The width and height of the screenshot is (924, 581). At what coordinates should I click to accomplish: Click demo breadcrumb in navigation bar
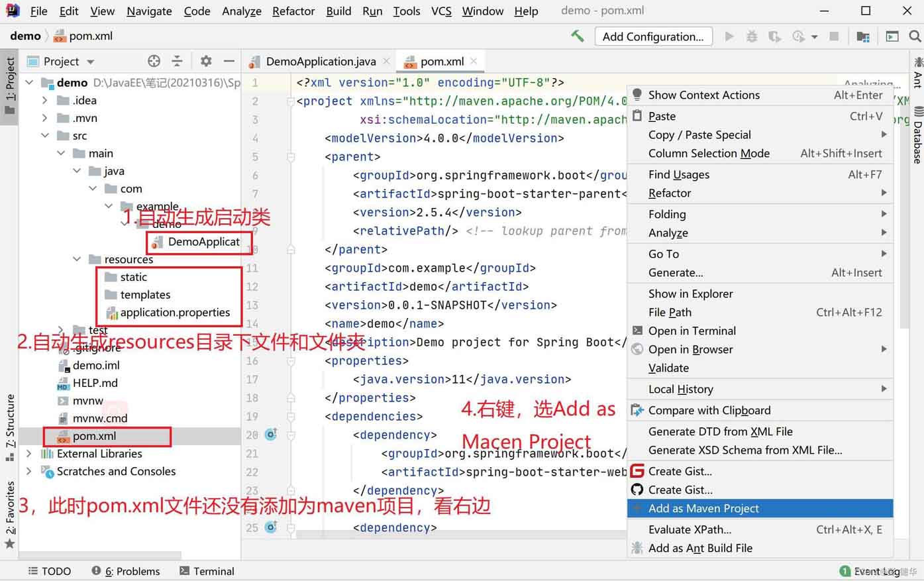(x=25, y=36)
